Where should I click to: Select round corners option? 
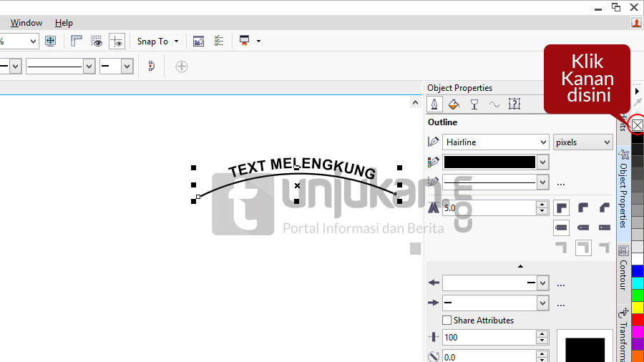coord(582,208)
